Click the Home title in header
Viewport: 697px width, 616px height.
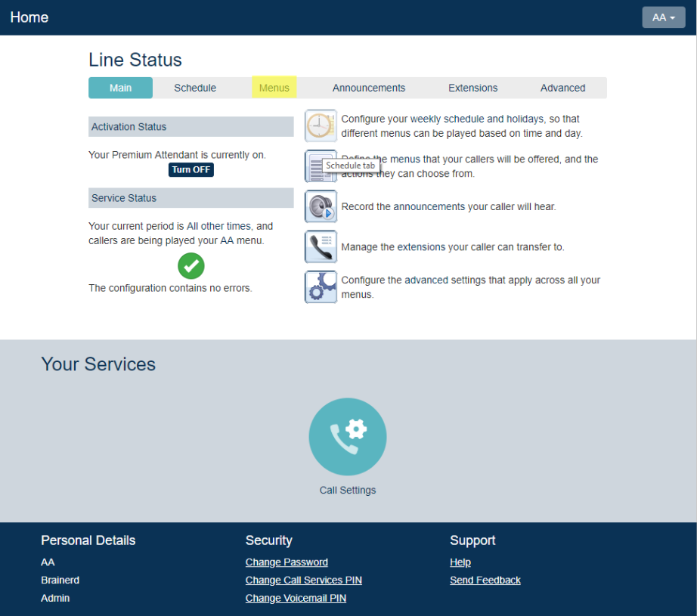[29, 17]
